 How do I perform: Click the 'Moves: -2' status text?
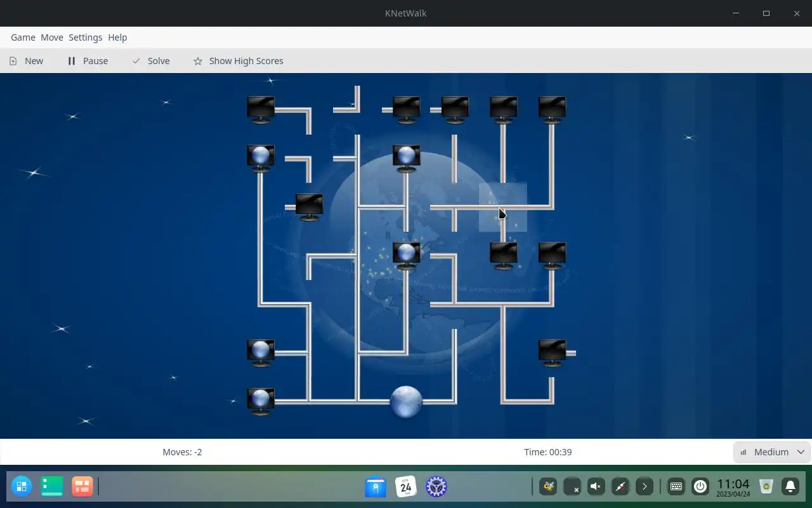click(182, 452)
